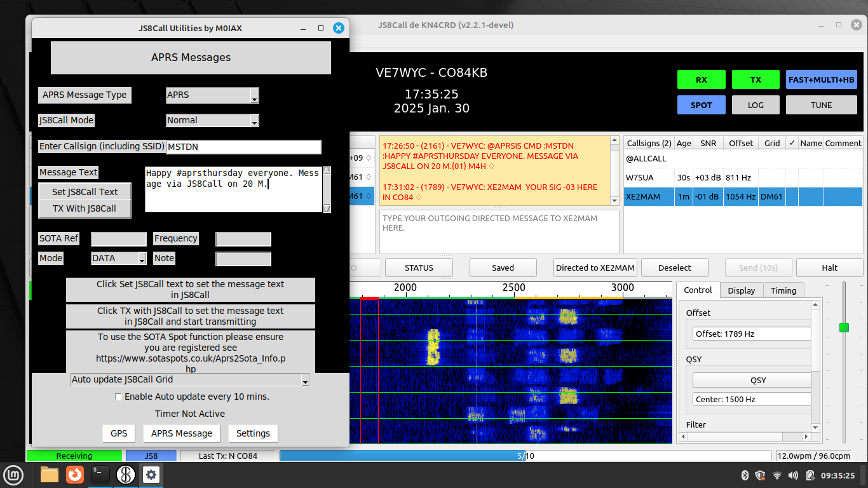Toggle the FAST+MULTI+HB mode button

coord(822,79)
